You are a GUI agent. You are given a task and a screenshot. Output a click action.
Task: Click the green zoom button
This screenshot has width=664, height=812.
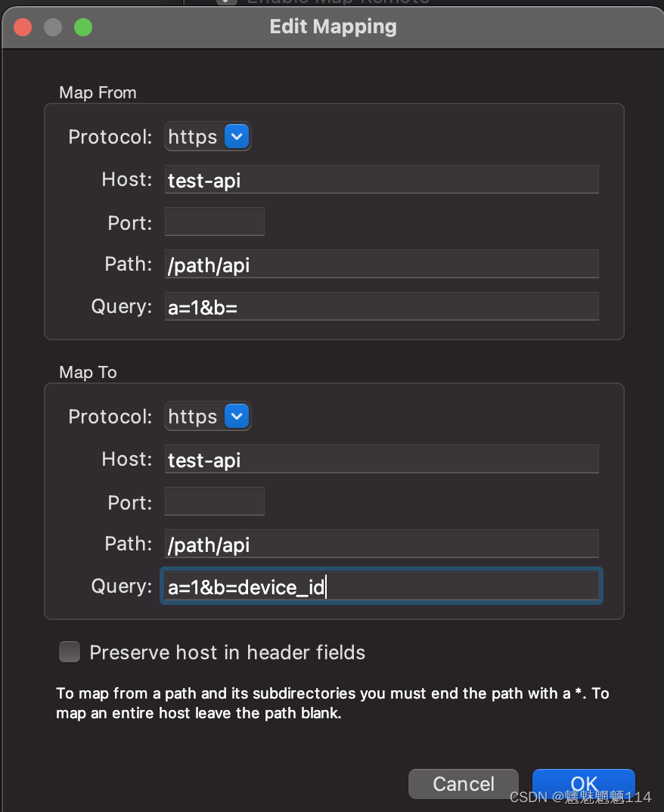point(82,26)
